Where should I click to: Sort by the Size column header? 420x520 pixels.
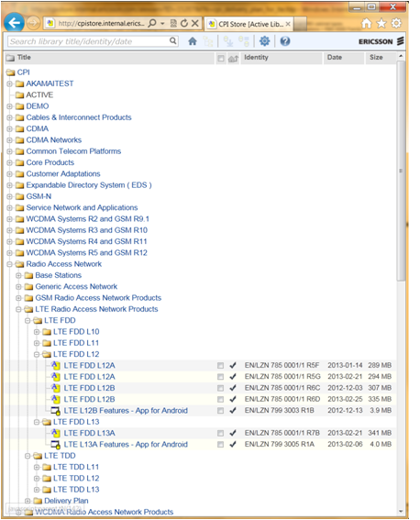tap(381, 58)
